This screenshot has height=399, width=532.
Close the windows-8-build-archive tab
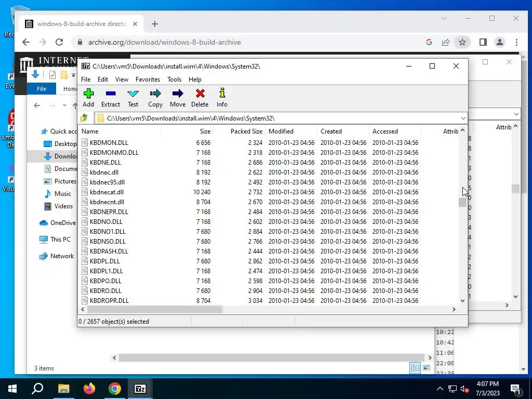135,24
